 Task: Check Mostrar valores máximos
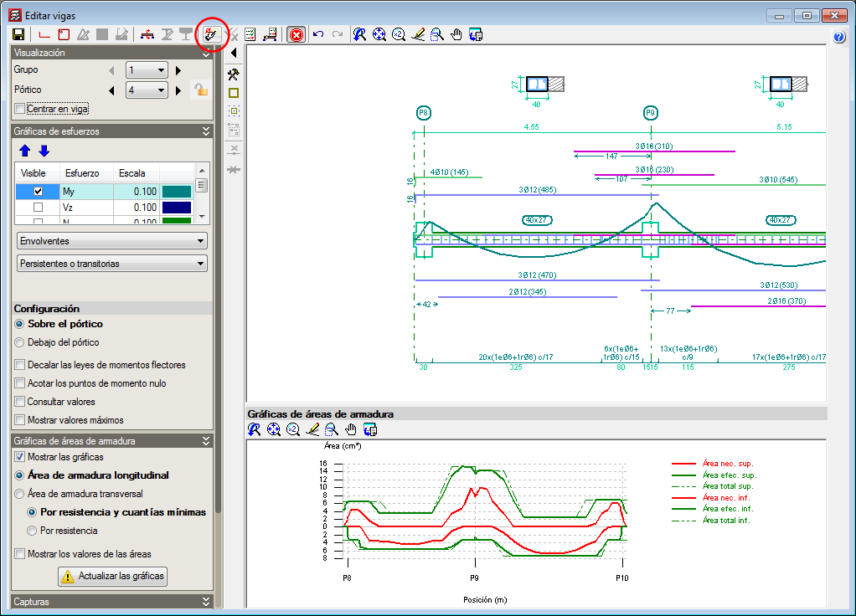pos(20,420)
